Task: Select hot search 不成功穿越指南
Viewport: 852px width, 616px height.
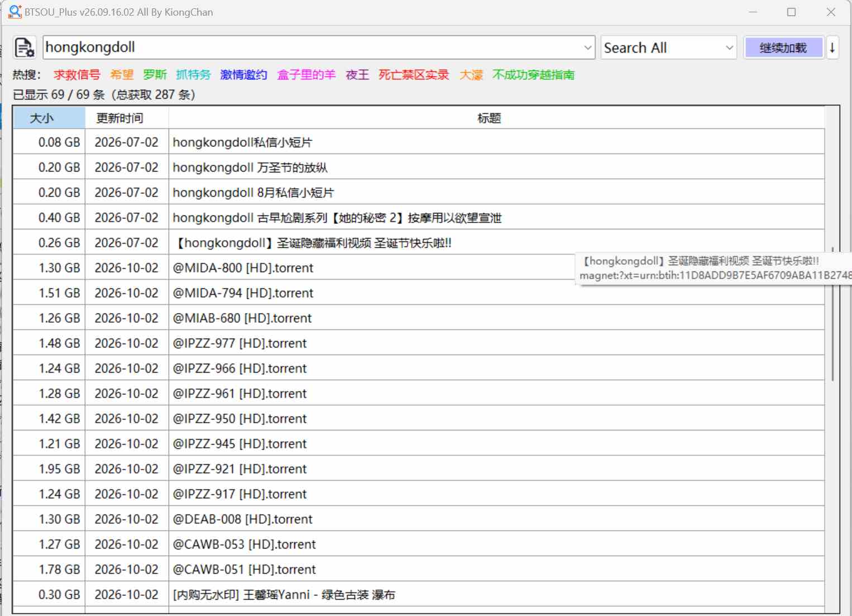Action: [x=533, y=75]
